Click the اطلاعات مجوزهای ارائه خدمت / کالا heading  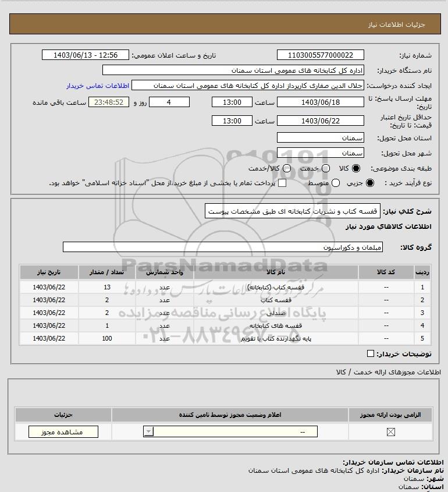click(x=389, y=372)
